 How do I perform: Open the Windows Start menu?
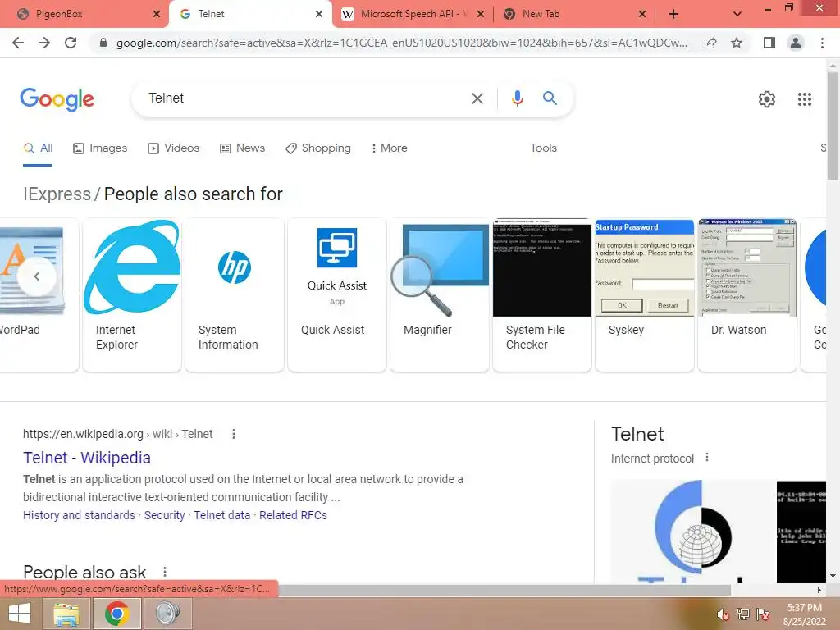pyautogui.click(x=20, y=614)
